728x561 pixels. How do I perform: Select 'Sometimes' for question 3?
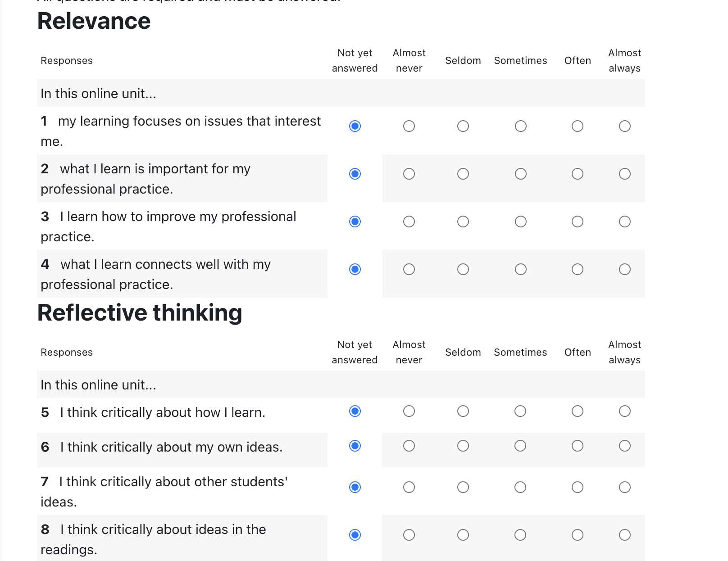[520, 222]
